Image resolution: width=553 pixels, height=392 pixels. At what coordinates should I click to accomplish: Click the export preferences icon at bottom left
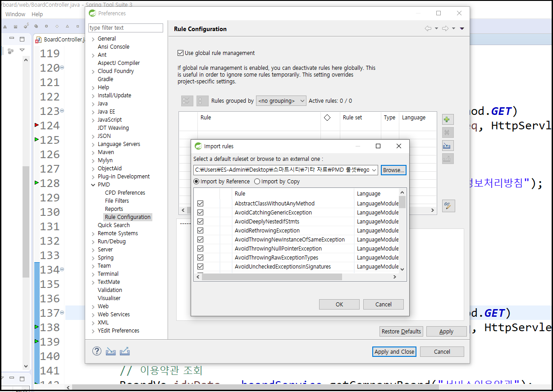(x=125, y=351)
